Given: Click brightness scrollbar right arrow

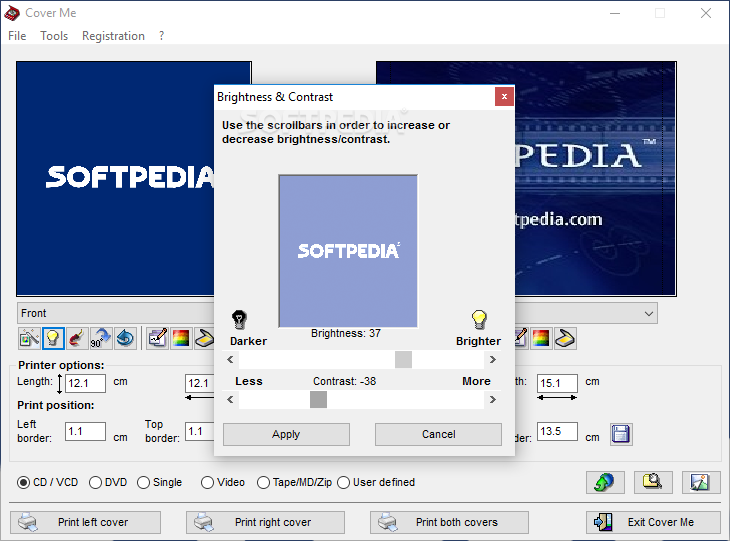Looking at the screenshot, I should [493, 359].
